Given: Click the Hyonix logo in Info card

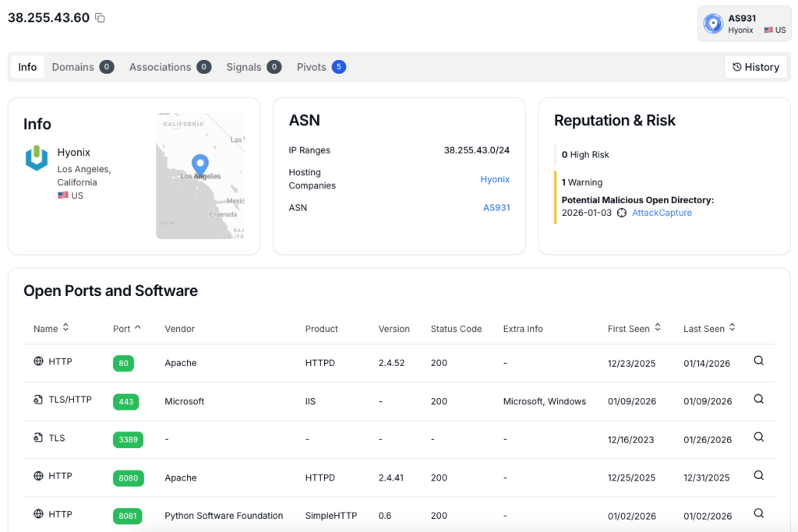Looking at the screenshot, I should pos(37,158).
